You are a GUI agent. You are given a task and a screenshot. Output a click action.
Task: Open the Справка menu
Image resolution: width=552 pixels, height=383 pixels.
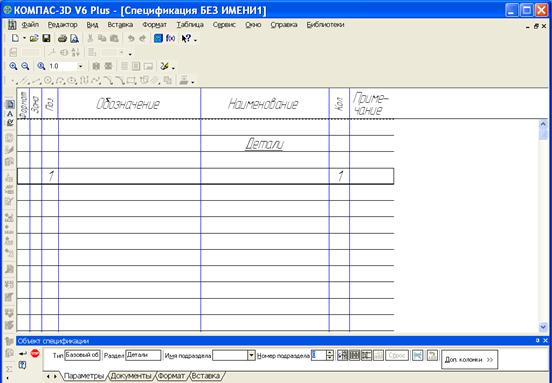tap(284, 25)
